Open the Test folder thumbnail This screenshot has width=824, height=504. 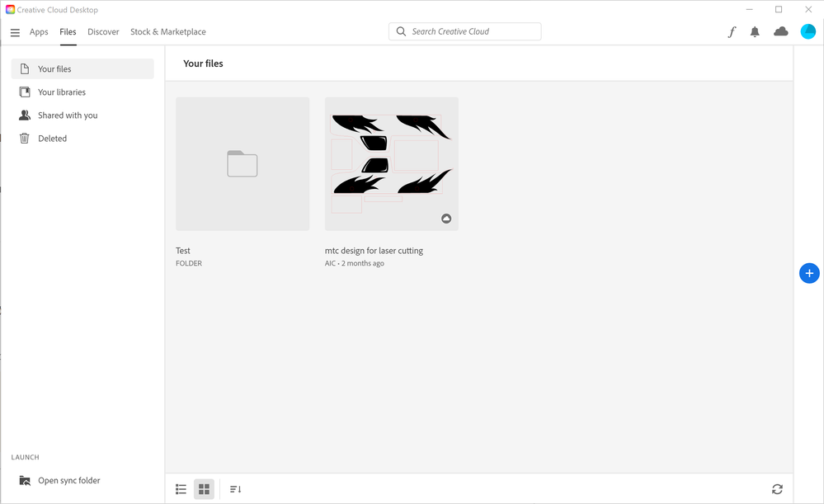click(x=242, y=164)
